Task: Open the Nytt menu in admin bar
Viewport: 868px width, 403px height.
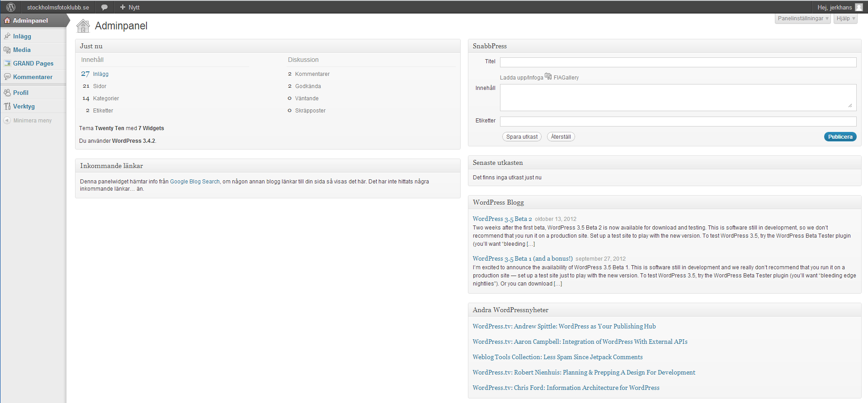Action: (130, 7)
